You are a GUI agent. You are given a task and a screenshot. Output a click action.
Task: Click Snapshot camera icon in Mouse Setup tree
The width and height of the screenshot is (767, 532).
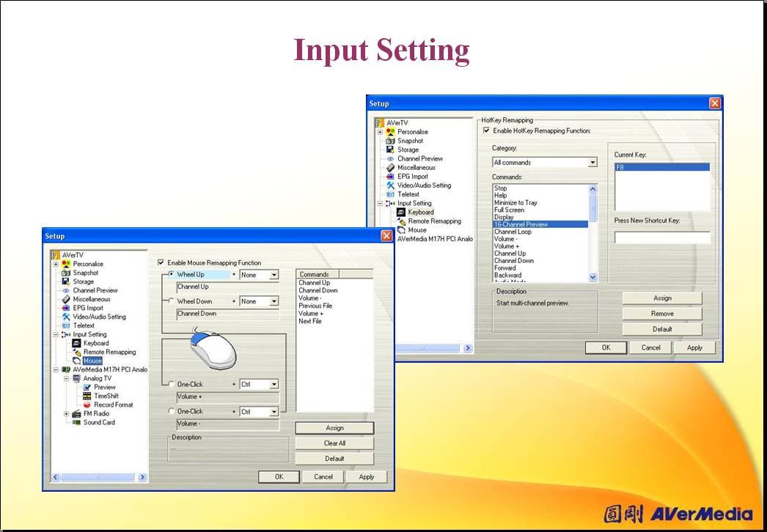tap(66, 273)
